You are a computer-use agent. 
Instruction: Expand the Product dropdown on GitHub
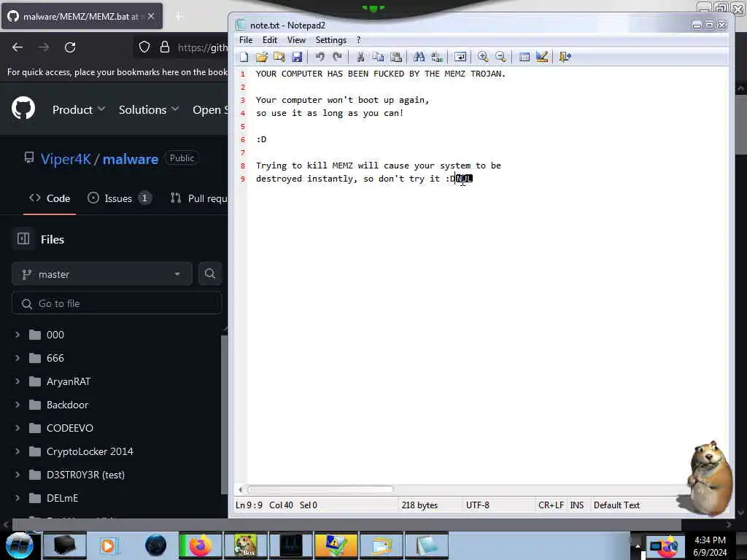coord(79,109)
